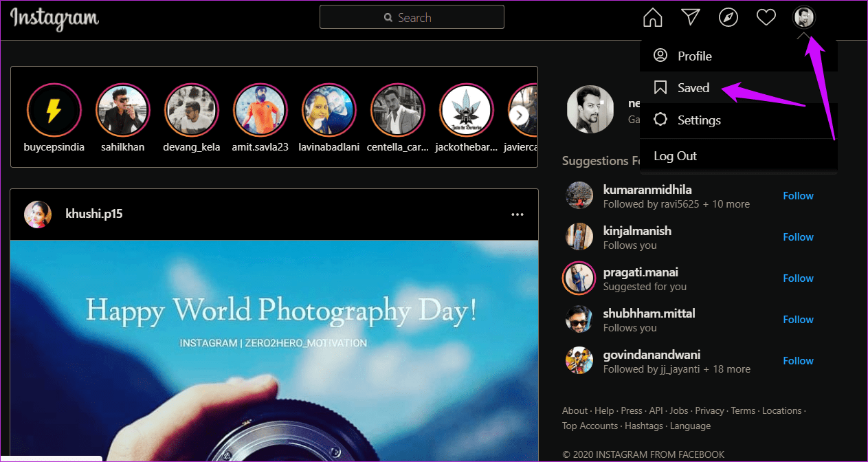Viewport: 868px width, 462px height.
Task: Open the Press footer link
Action: click(632, 410)
